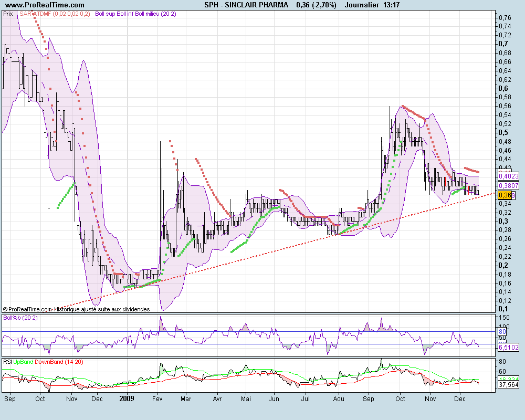Select the 0,3807 Bollinger middle price tag
Viewport: 525px width, 420px height.
[x=509, y=185]
